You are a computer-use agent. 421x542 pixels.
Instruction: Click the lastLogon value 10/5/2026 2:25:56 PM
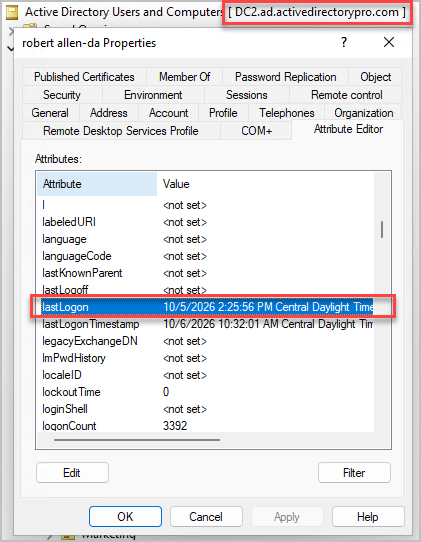point(218,307)
